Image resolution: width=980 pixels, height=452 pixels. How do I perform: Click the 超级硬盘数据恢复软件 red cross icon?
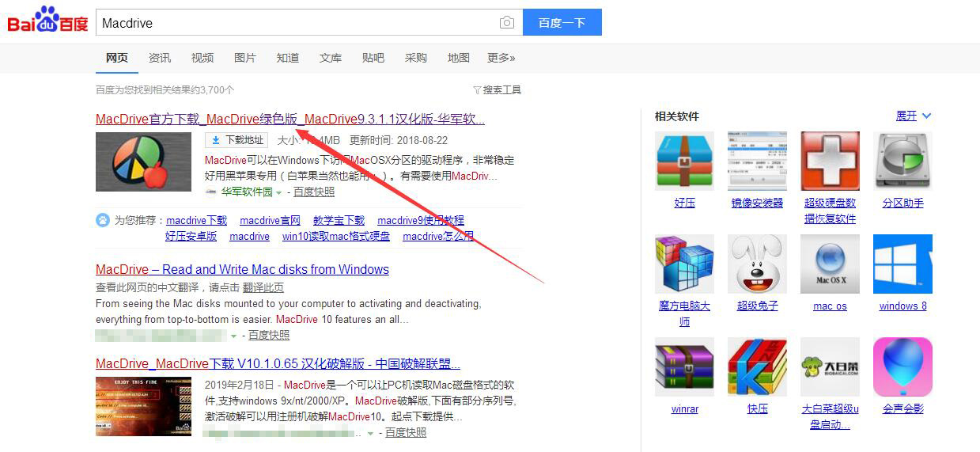tap(830, 161)
